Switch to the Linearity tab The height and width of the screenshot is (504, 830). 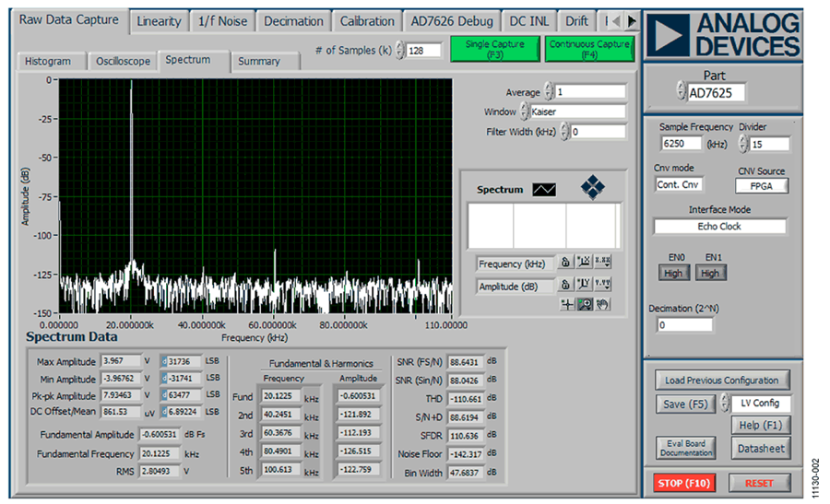coord(159,22)
